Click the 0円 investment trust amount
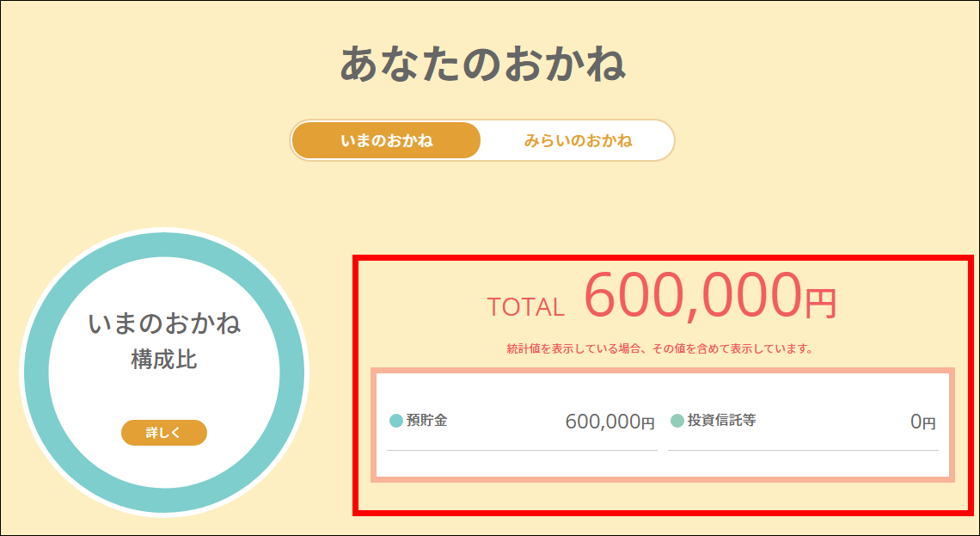Screen dimensions: 980x536 pyautogui.click(x=923, y=422)
